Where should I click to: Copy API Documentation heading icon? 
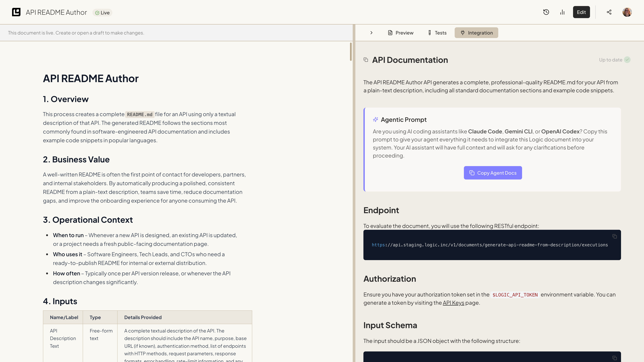pyautogui.click(x=366, y=60)
